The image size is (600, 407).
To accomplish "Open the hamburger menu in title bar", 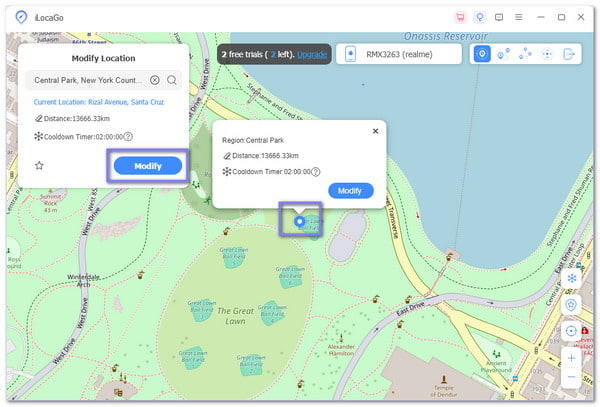I will pyautogui.click(x=518, y=17).
